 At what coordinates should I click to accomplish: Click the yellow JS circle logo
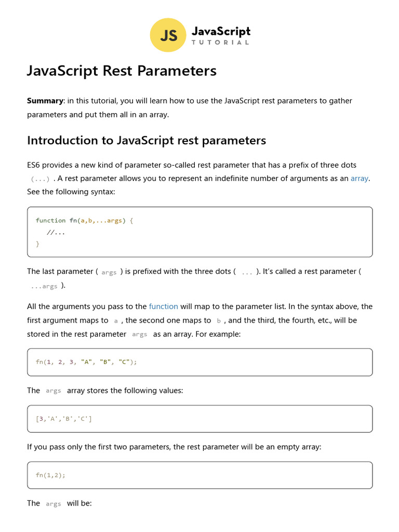(168, 35)
